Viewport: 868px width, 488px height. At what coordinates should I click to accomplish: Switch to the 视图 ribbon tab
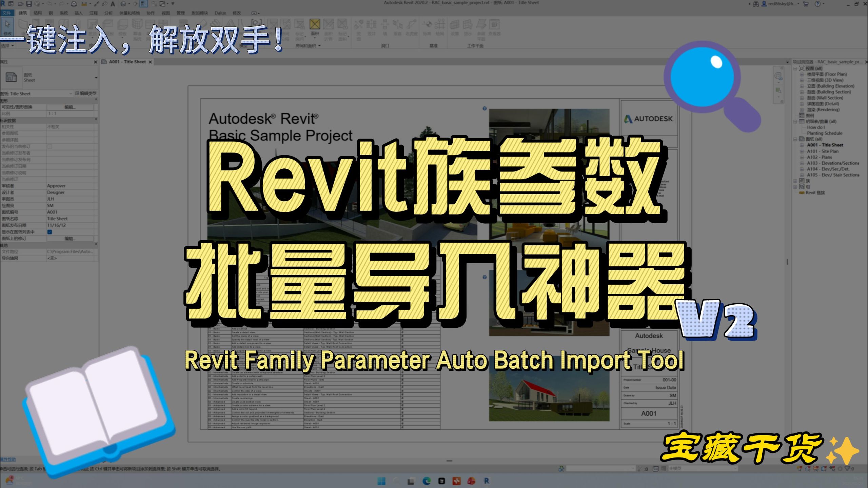(x=165, y=13)
